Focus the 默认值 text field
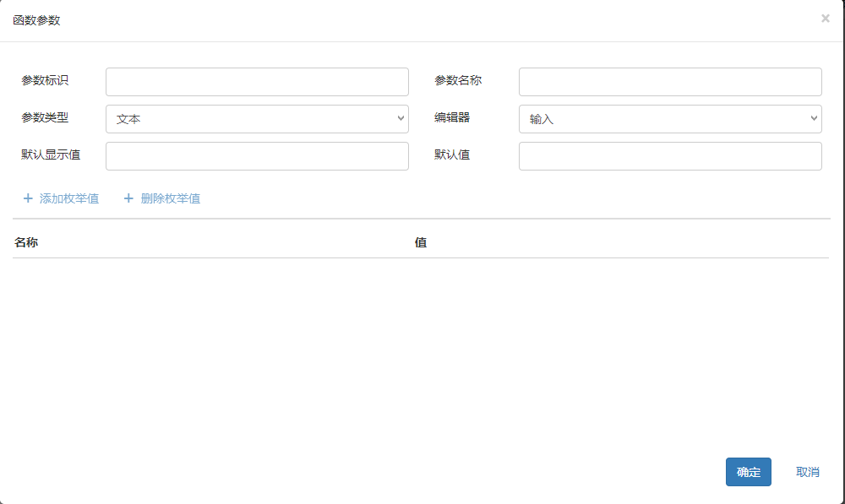 point(669,156)
